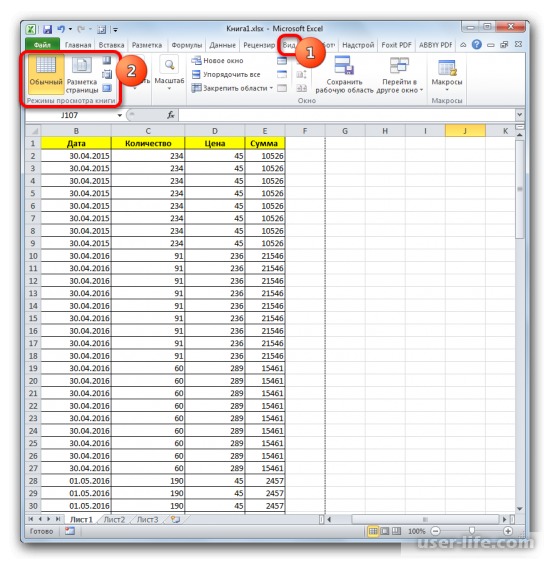This screenshot has width=550, height=563.
Task: Open the Файл file tab
Action: click(x=42, y=45)
